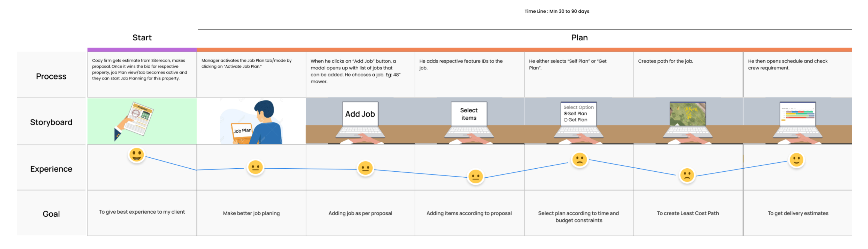Click the happy face in Start column

[x=136, y=155]
